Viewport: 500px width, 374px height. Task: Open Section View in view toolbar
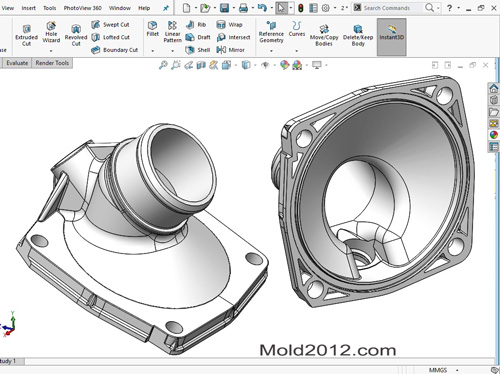coord(201,65)
